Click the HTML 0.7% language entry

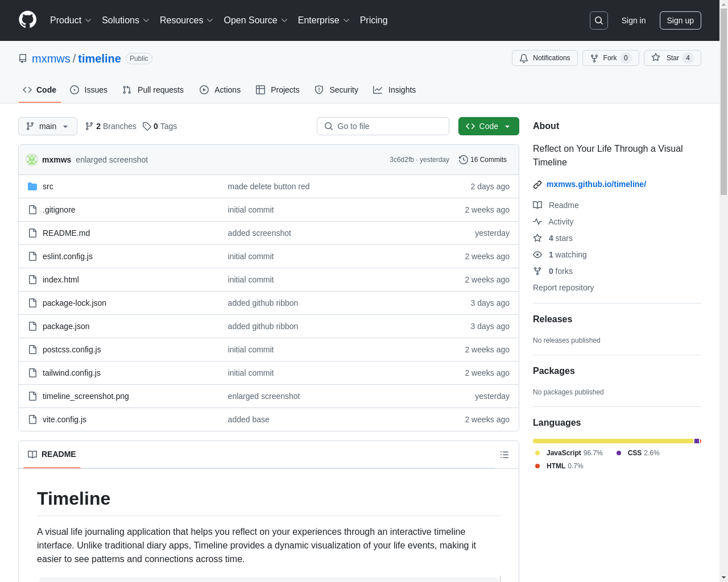559,466
